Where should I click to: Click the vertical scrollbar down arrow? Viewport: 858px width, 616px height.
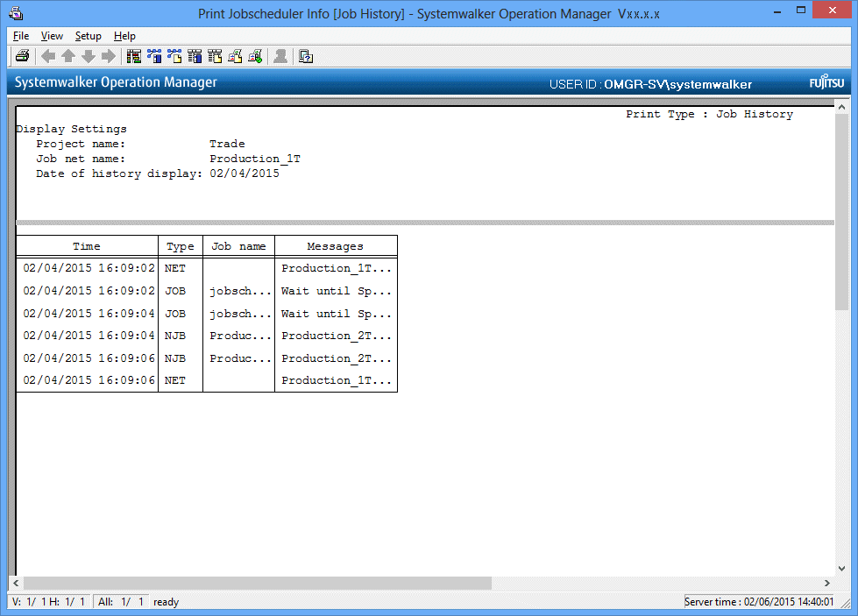point(841,569)
